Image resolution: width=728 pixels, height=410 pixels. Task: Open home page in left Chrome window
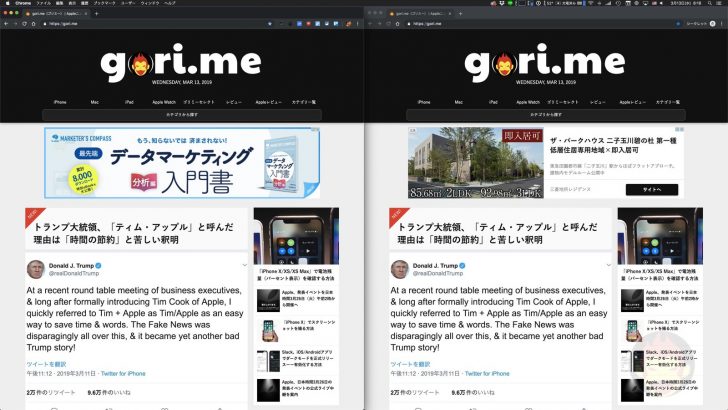click(33, 23)
